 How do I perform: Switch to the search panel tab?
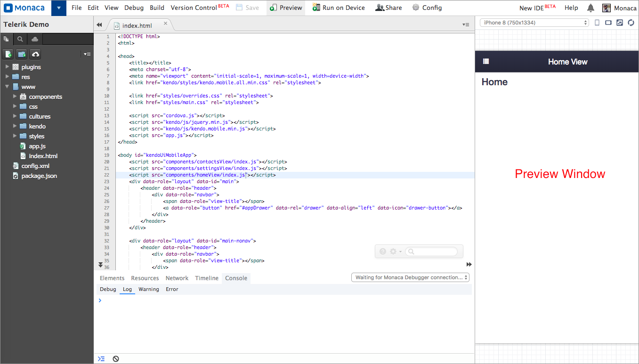[20, 39]
